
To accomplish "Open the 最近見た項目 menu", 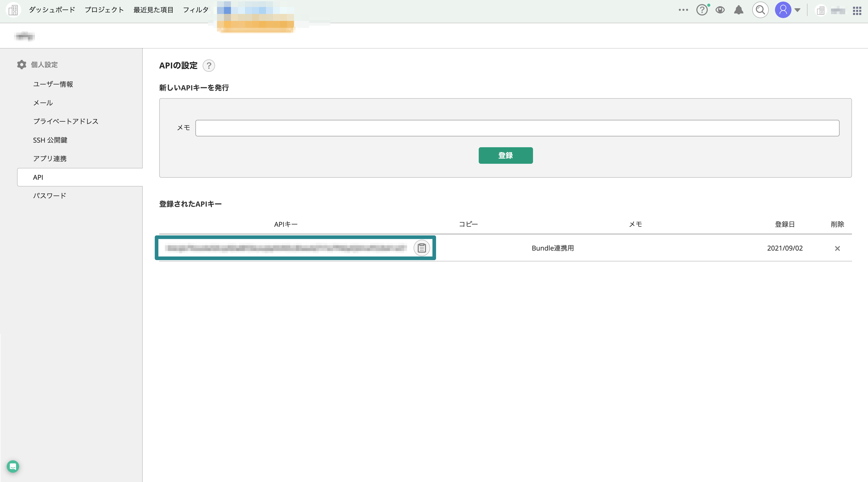I will tap(153, 10).
